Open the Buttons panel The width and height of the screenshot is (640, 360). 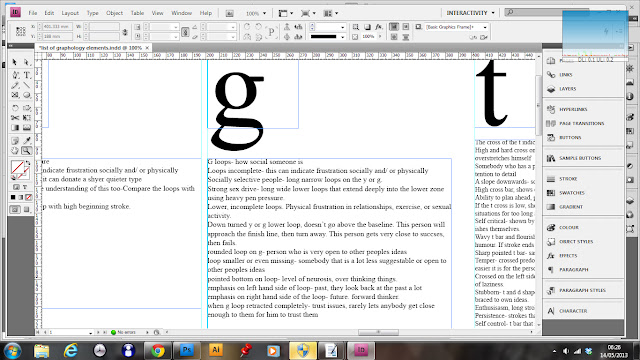570,138
